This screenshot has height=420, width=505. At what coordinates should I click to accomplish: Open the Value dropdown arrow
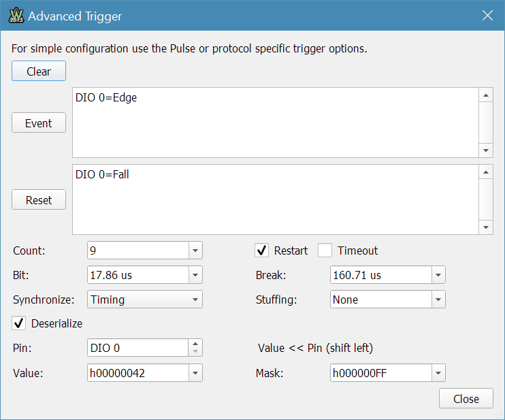(x=195, y=373)
